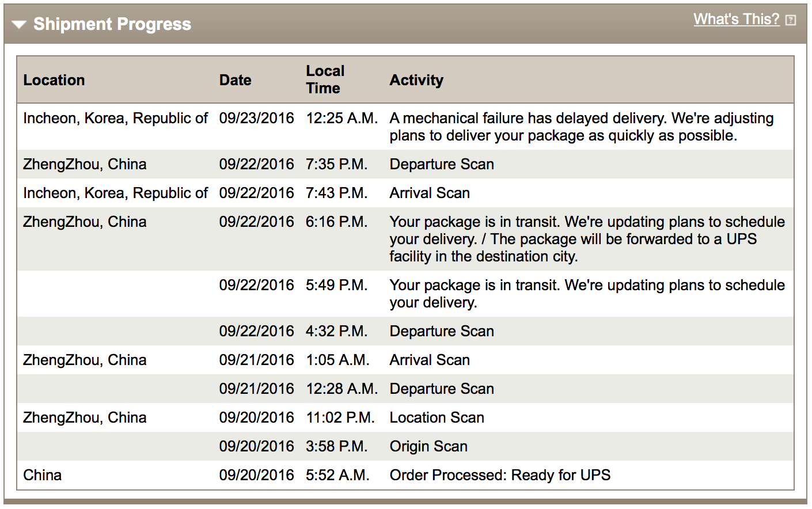The image size is (812, 509).
Task: Collapse the Shipment Progress section triangle
Action: 19,25
